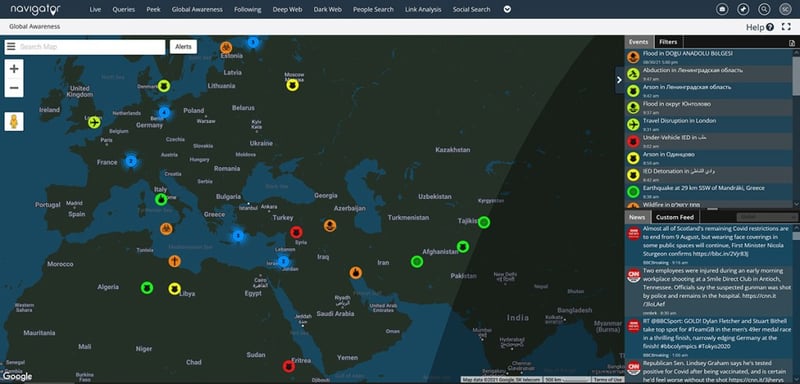800x384 pixels.
Task: Go to Dark Web
Action: click(328, 9)
